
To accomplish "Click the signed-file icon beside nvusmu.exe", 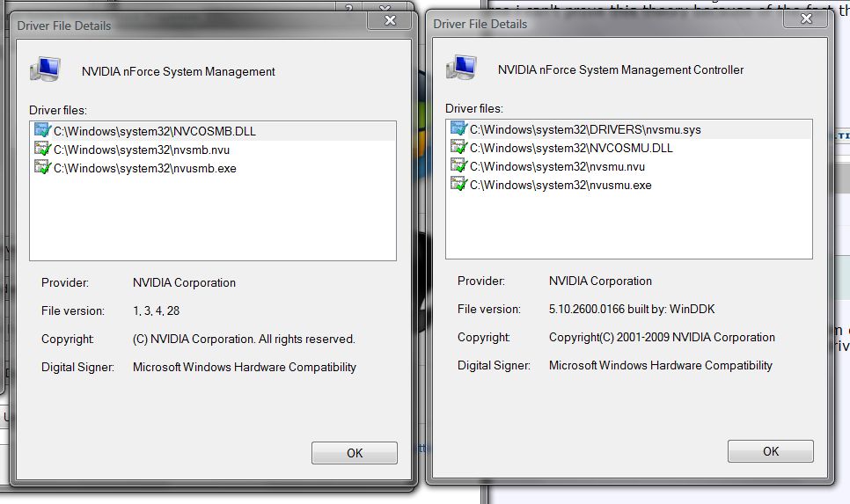I will [x=458, y=184].
